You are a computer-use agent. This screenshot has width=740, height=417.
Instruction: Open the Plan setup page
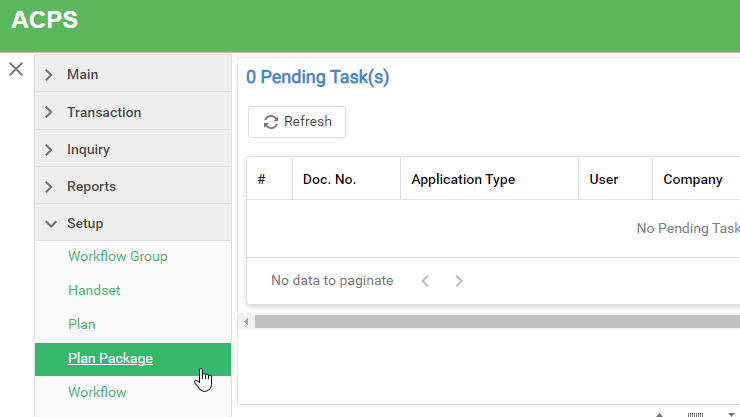82,325
